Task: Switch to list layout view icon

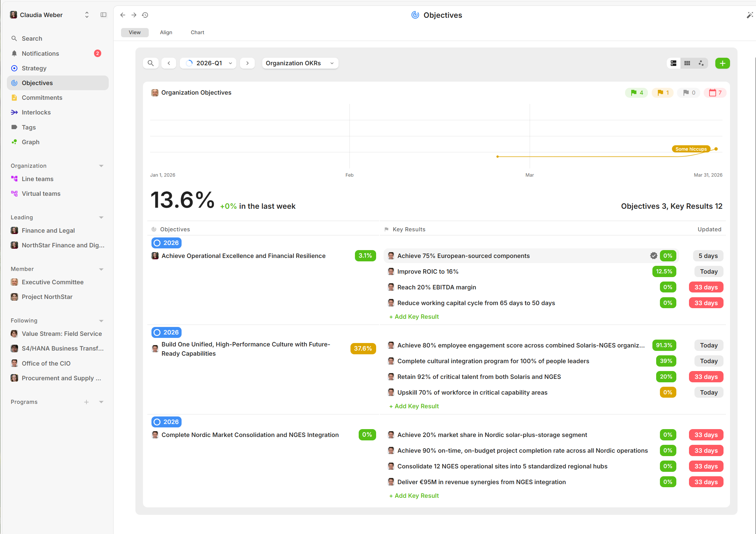Action: (673, 63)
